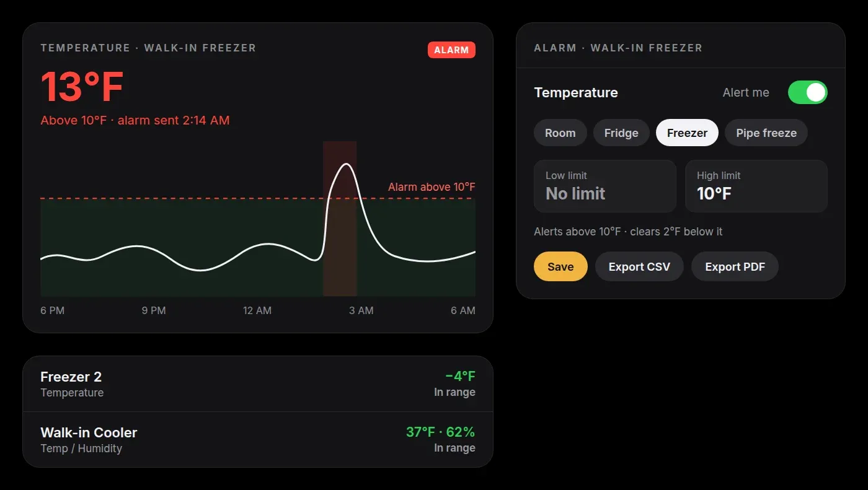
Task: Click the 13°F current temperature reading
Action: point(82,87)
